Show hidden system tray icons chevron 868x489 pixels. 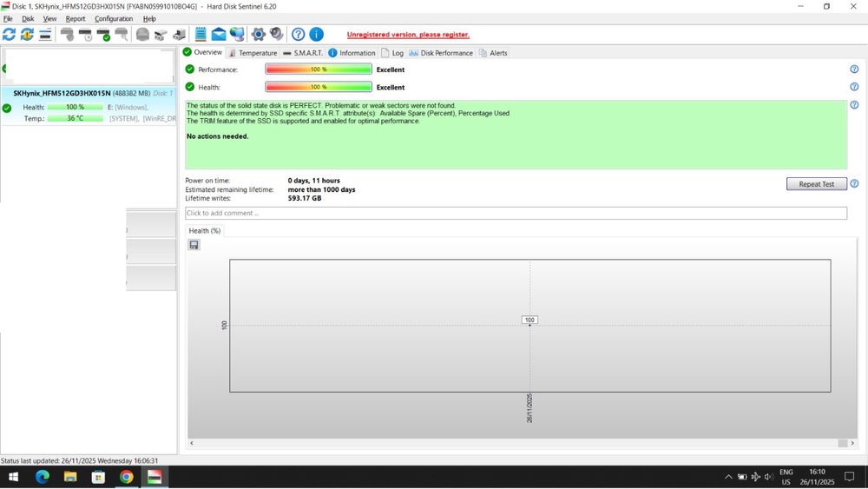click(728, 477)
